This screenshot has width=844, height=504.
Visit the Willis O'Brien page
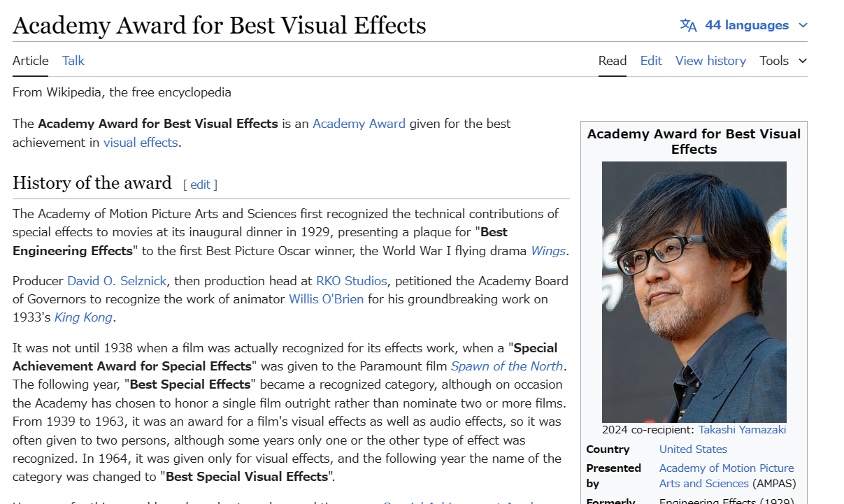326,299
